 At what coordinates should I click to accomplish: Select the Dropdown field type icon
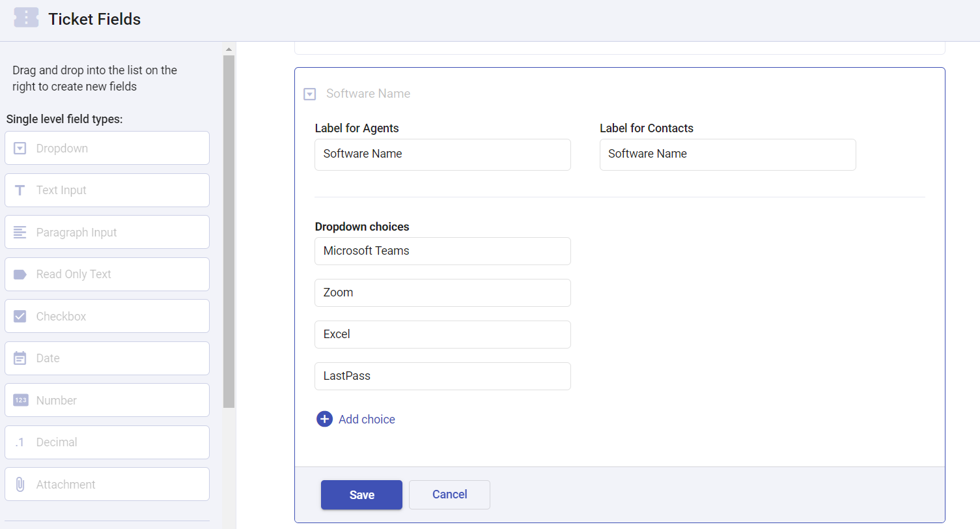(20, 148)
